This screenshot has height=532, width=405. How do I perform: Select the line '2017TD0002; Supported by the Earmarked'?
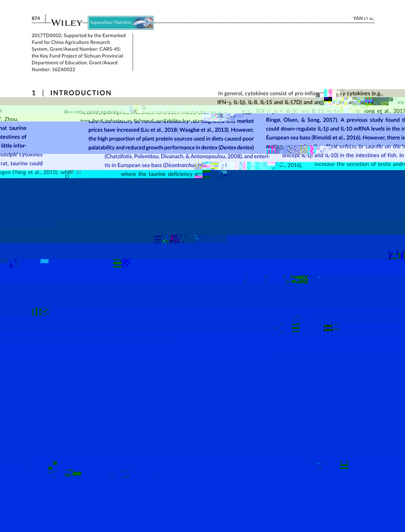tap(78, 35)
